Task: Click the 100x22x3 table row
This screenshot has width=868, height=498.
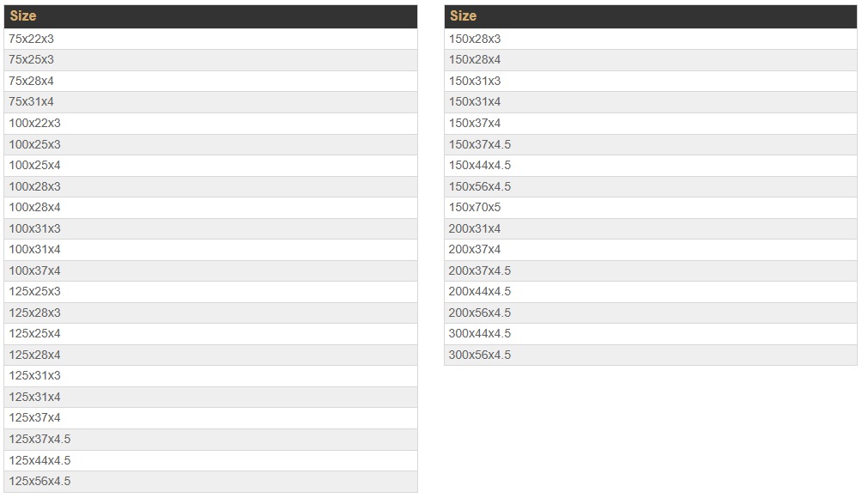Action: tap(35, 123)
